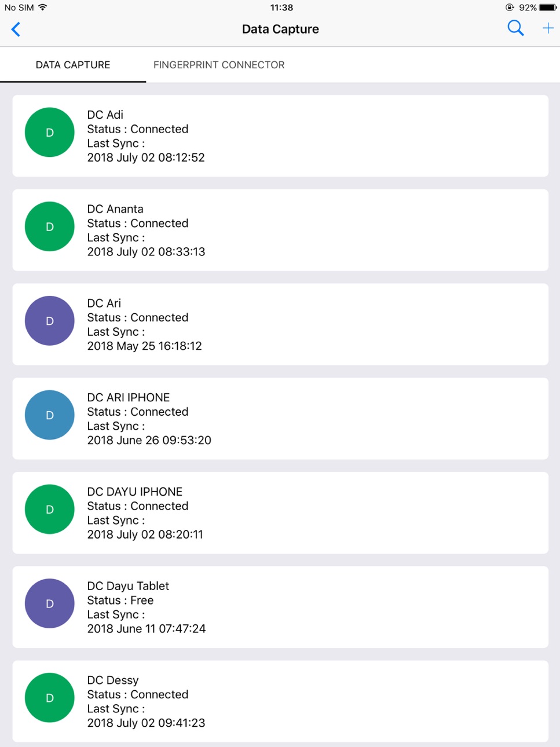Viewport: 560px width, 747px height.
Task: Open the DC Adi entry name
Action: point(105,115)
